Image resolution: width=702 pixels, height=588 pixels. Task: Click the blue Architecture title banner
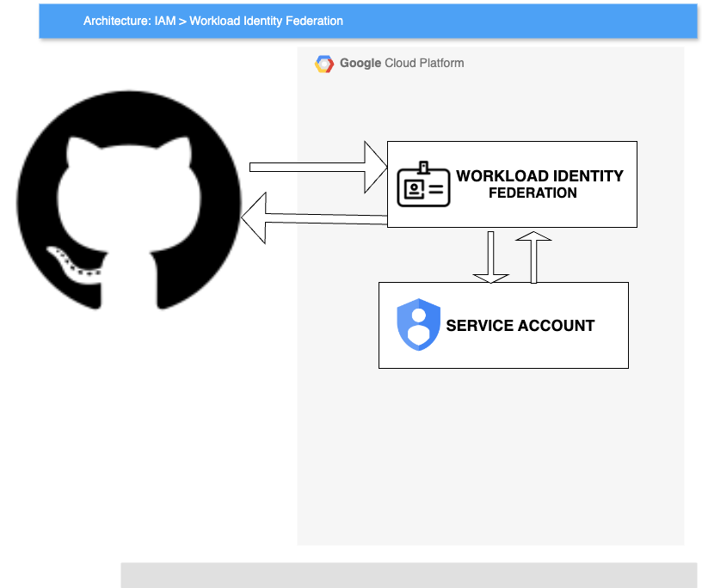(x=367, y=21)
